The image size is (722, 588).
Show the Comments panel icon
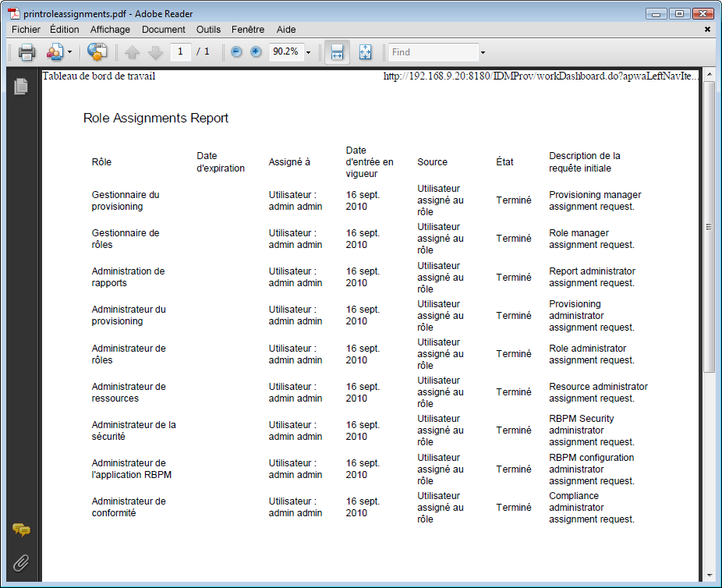(21, 530)
